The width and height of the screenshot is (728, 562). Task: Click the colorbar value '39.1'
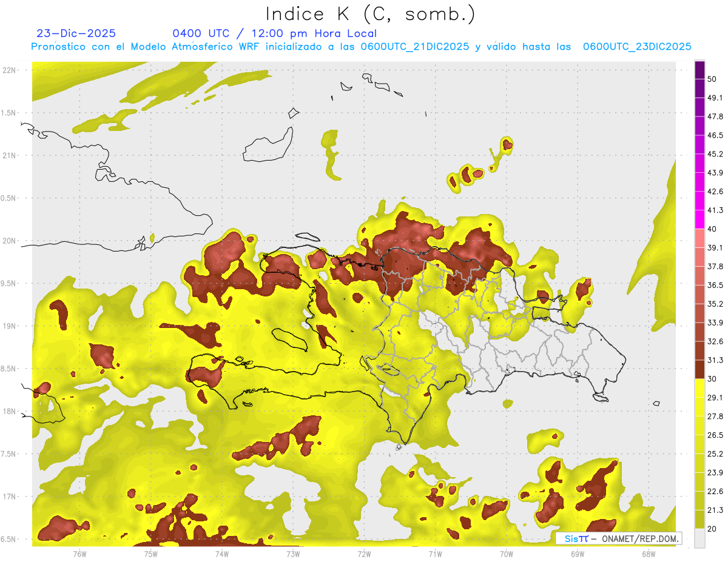[715, 247]
